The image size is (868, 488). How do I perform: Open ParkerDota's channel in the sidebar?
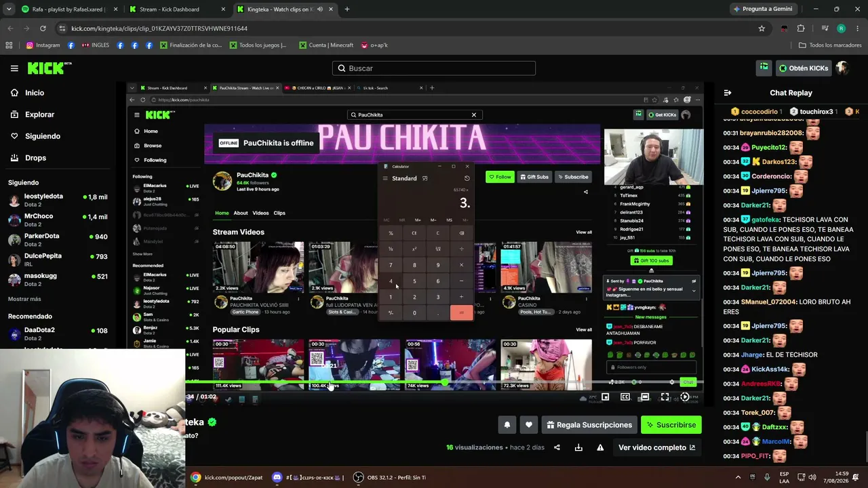click(x=58, y=240)
